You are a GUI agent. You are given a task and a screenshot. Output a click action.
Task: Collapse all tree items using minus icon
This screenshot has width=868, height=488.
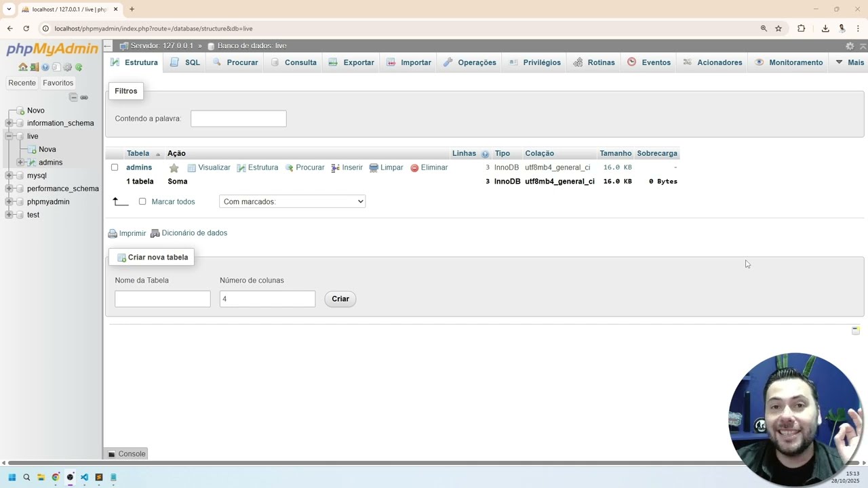click(x=73, y=98)
